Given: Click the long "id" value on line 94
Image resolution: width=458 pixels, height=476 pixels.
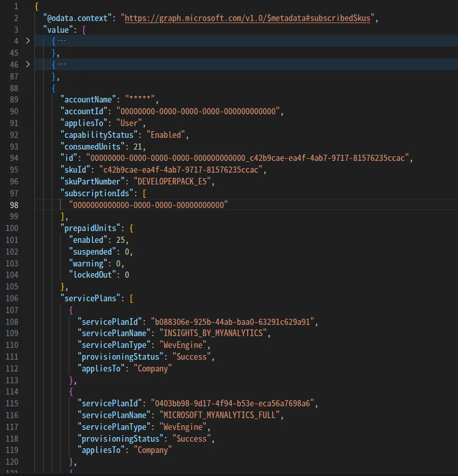Looking at the screenshot, I should coord(248,158).
